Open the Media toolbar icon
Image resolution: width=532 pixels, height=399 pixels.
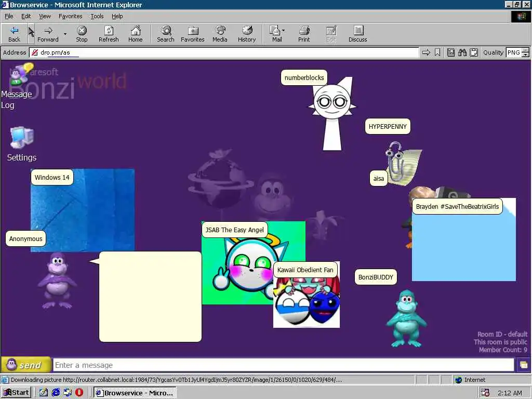pos(220,34)
